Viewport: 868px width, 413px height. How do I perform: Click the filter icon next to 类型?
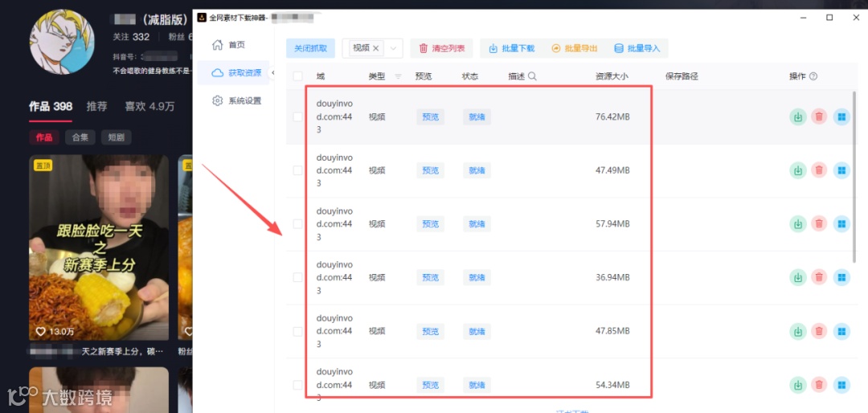(398, 76)
